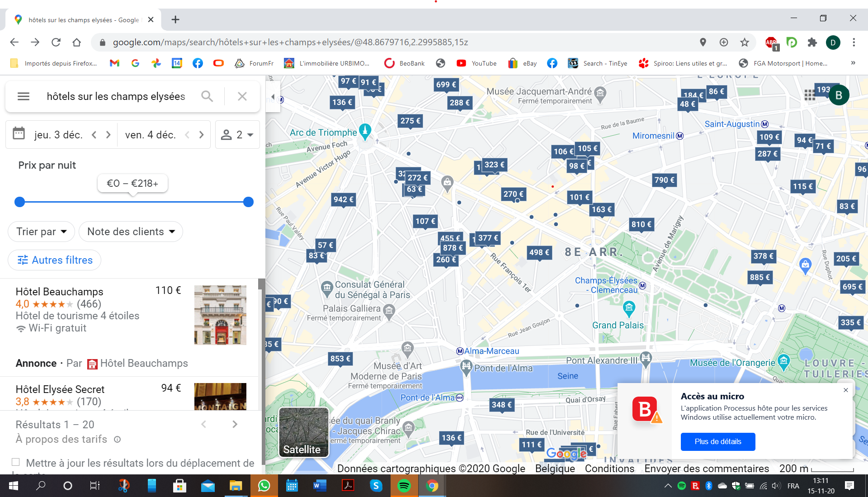Open YouTube bookmark in bookmarks bar
868x497 pixels.
pyautogui.click(x=477, y=63)
